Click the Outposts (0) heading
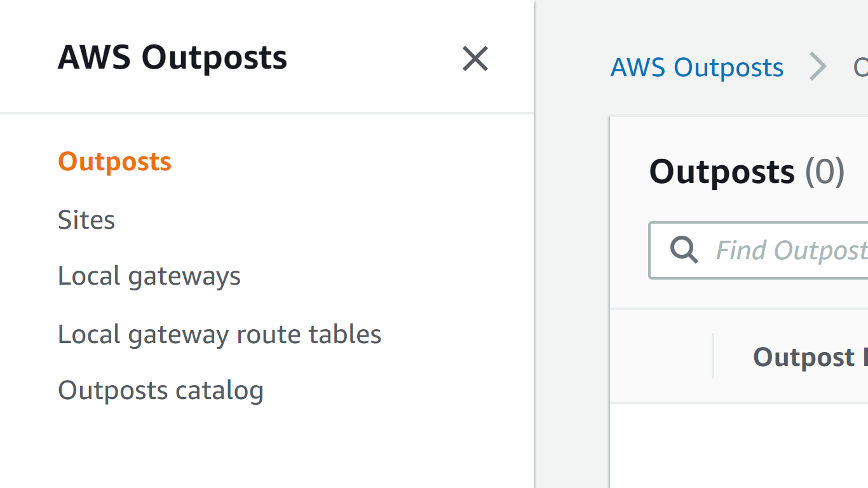The height and width of the screenshot is (488, 868). tap(747, 170)
